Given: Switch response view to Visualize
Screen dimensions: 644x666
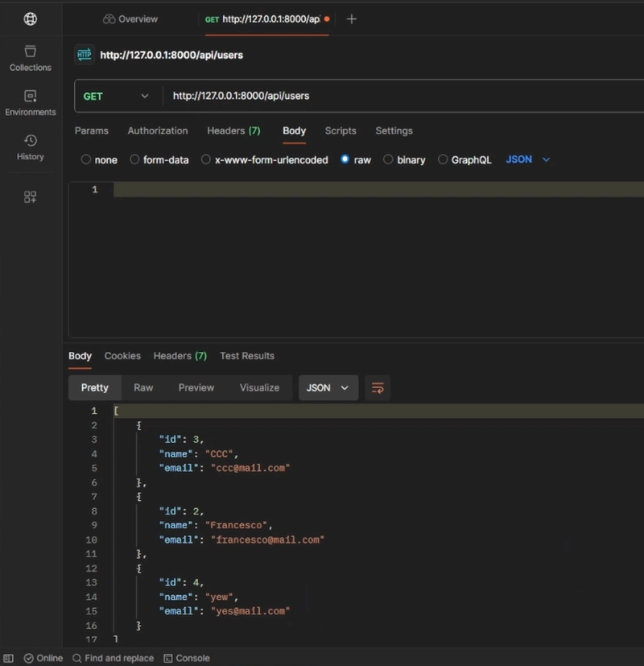Looking at the screenshot, I should click(x=259, y=388).
